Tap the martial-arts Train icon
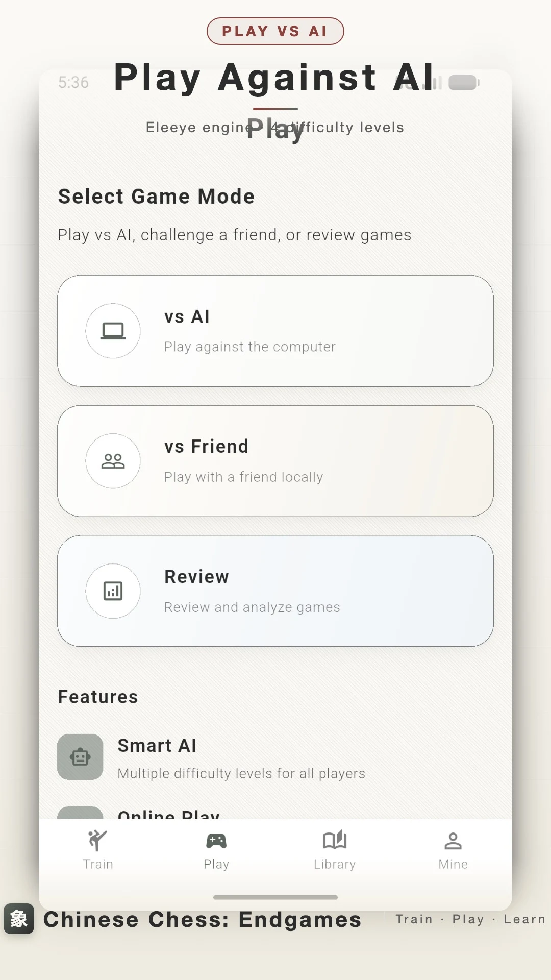The image size is (551, 980). [97, 840]
